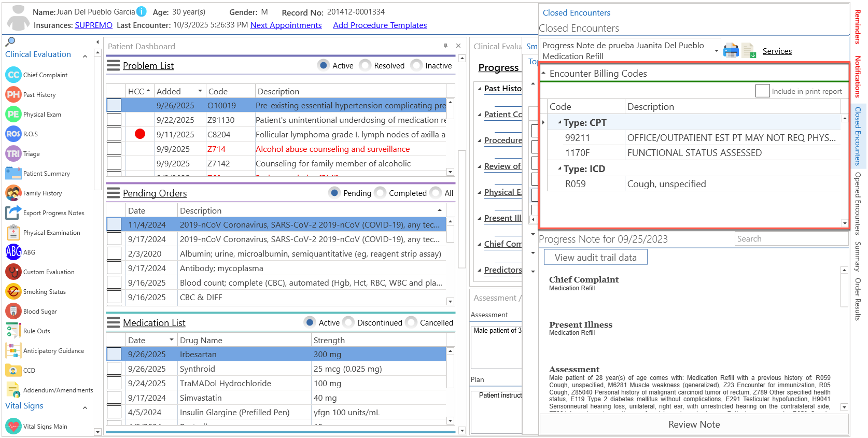Open the closed encounter selection dropdown
The height and width of the screenshot is (438, 868).
coord(717,51)
